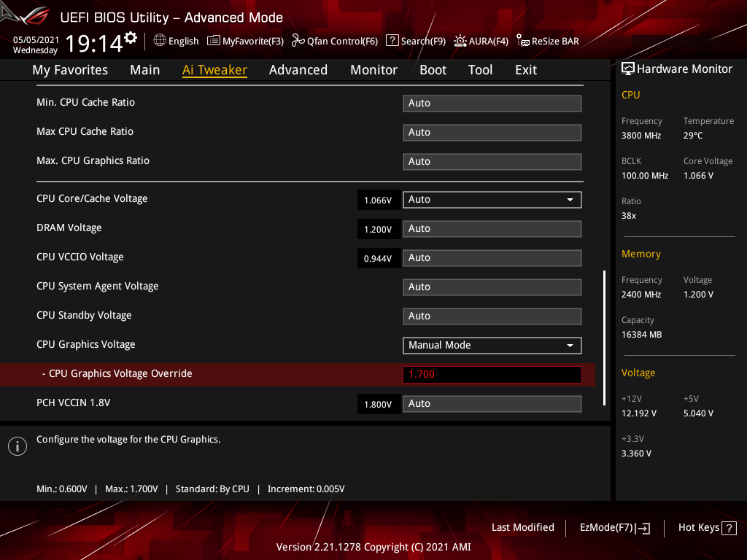
Task: Click the Last Modified button
Action: click(x=522, y=527)
